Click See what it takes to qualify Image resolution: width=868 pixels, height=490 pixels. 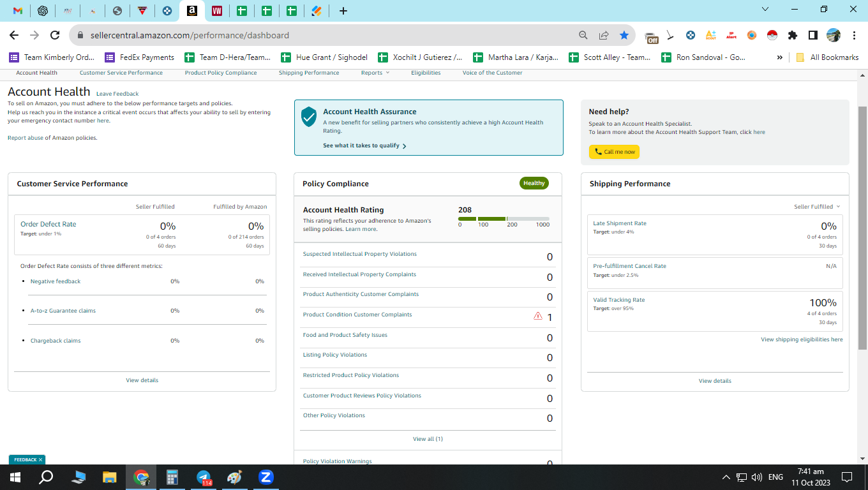point(364,145)
